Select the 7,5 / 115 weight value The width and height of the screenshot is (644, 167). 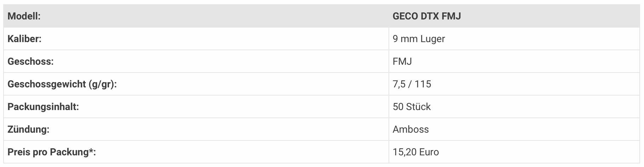point(412,84)
